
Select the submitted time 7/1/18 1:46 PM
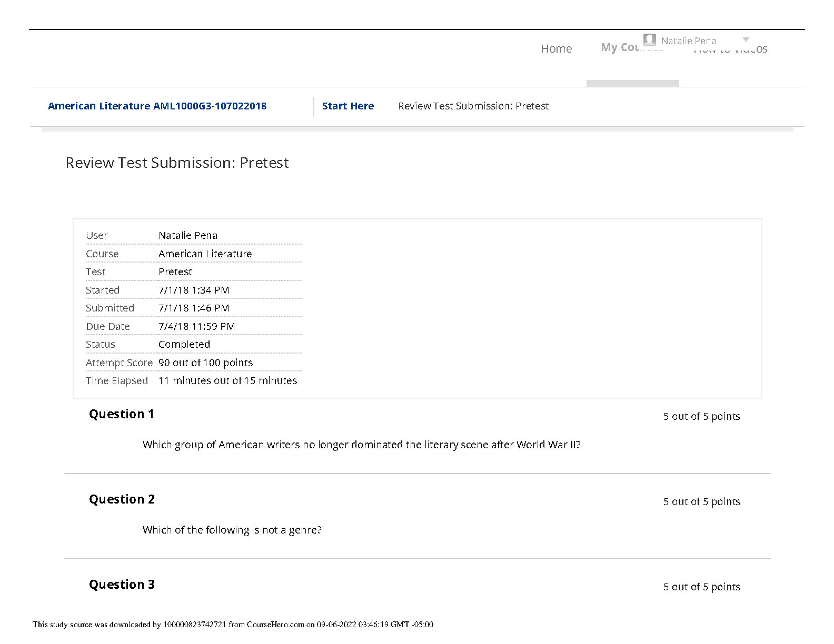coord(194,308)
